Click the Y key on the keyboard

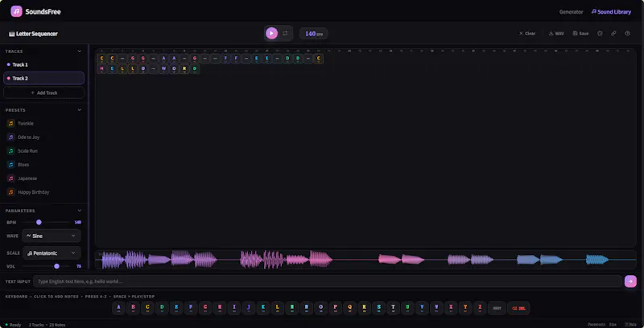(465, 308)
